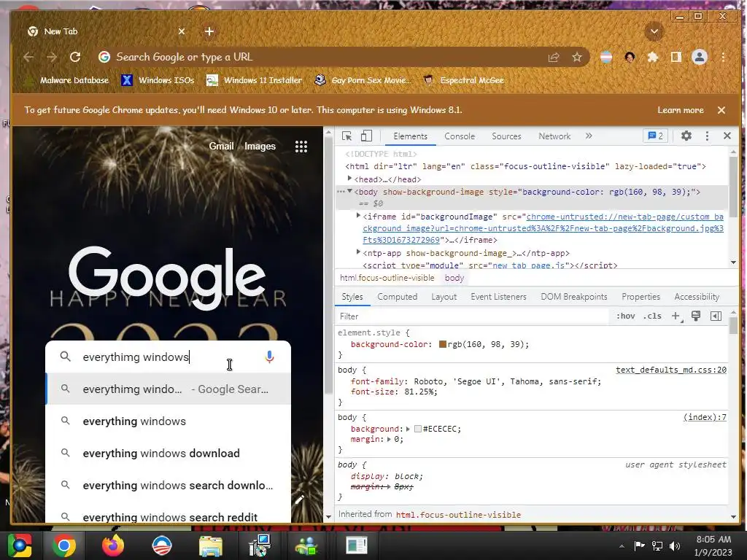
Task: Open the Event Listeners tab
Action: click(499, 297)
